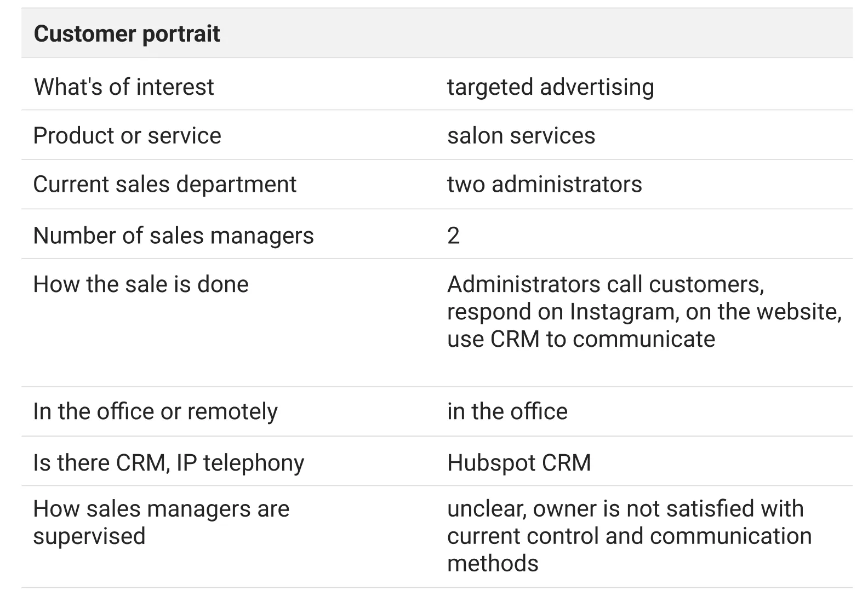Select the Current sales department label
The width and height of the screenshot is (868, 590).
coord(164,185)
